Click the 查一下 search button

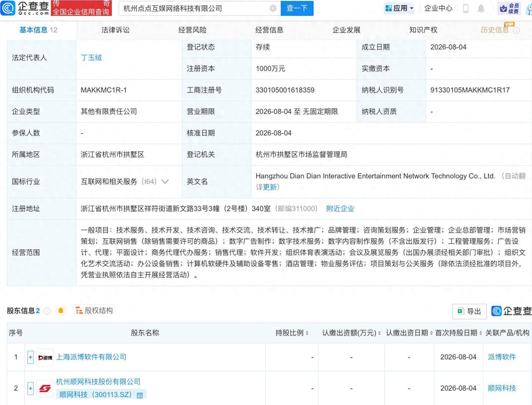click(297, 8)
